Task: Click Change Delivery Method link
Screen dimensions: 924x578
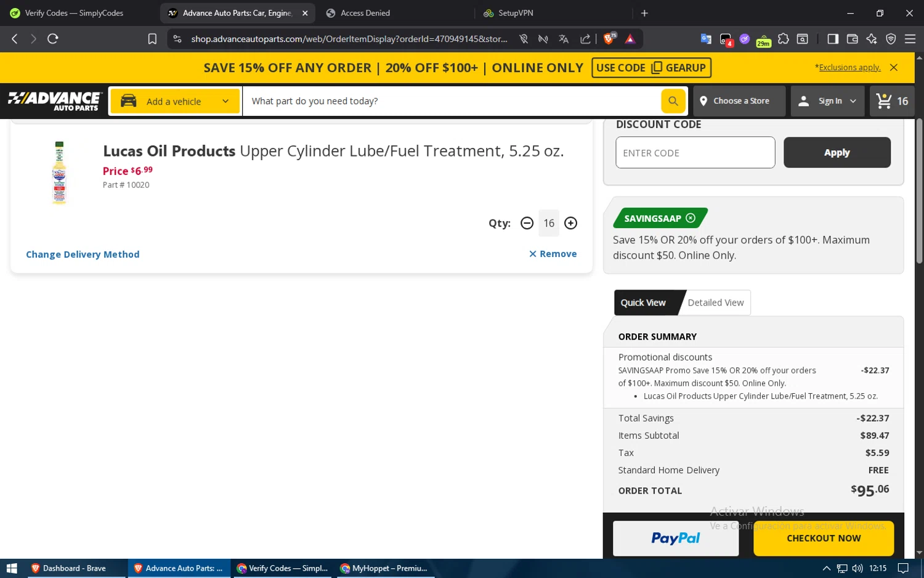Action: (83, 254)
